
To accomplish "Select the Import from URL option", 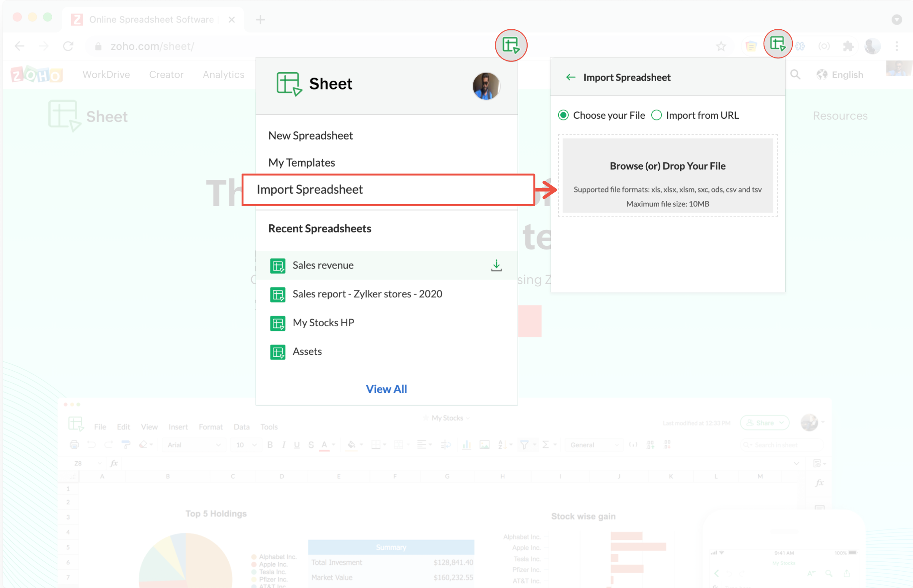I will pos(656,115).
